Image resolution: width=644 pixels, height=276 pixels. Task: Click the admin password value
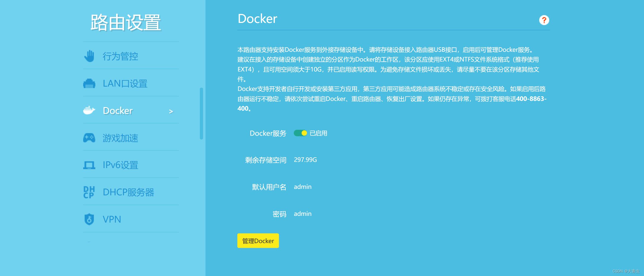303,214
